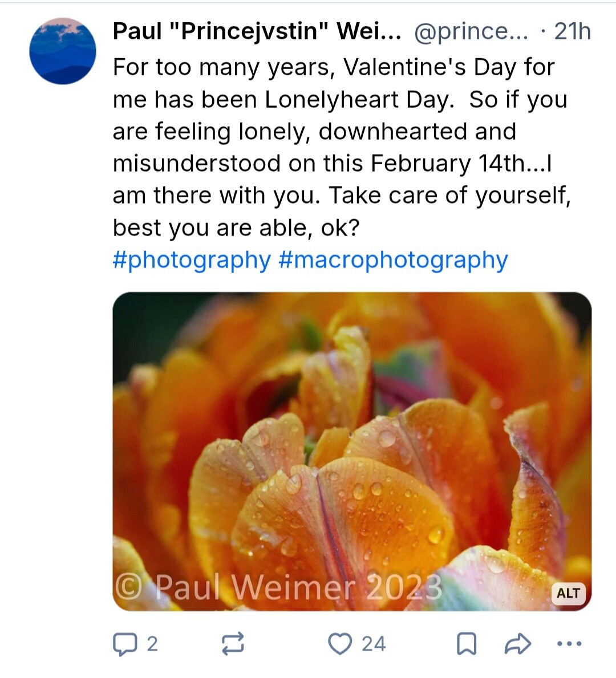Click the @prince... account handle
Image resolution: width=616 pixels, height=678 pixels.
[x=471, y=31]
